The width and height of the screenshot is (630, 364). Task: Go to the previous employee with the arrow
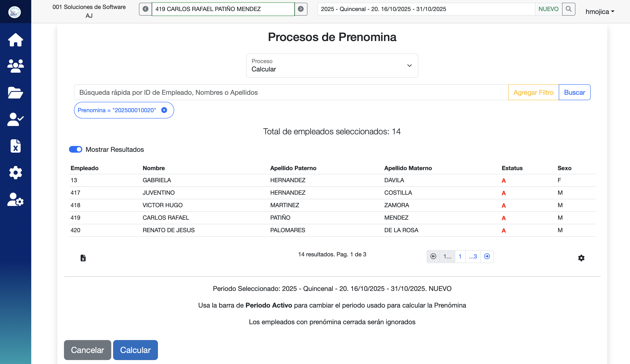click(x=145, y=9)
